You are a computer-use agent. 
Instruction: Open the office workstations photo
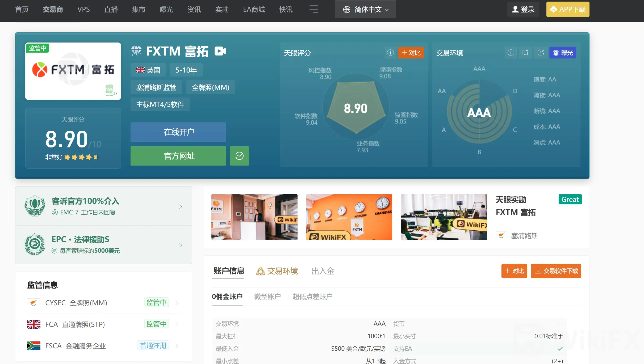[444, 217]
